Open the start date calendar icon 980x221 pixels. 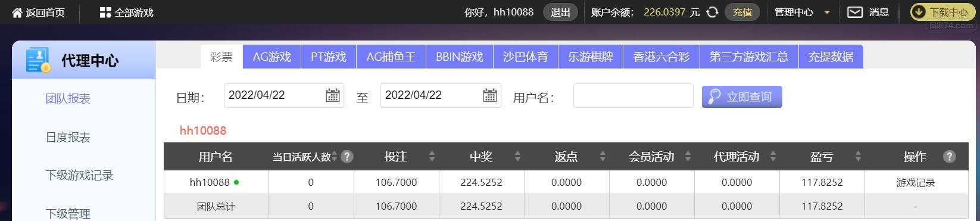tap(333, 95)
